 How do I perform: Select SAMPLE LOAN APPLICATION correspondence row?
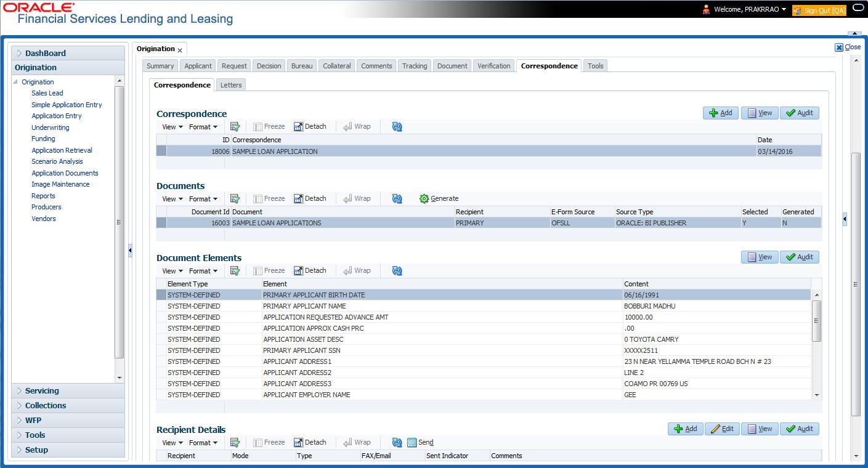click(x=489, y=151)
